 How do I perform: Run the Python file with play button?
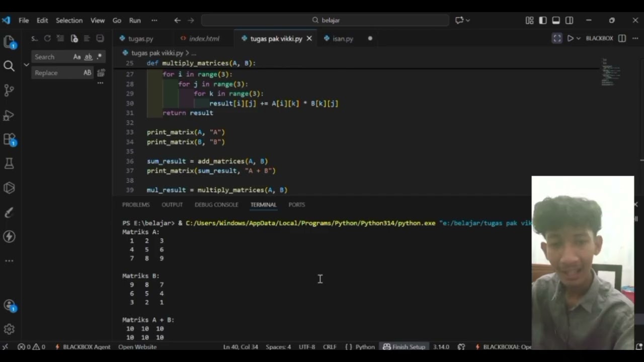point(570,38)
